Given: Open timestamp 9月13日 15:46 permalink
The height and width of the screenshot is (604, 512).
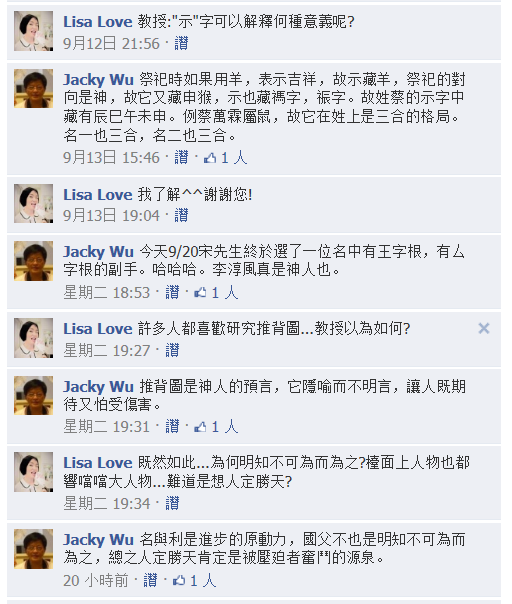Looking at the screenshot, I should (111, 158).
